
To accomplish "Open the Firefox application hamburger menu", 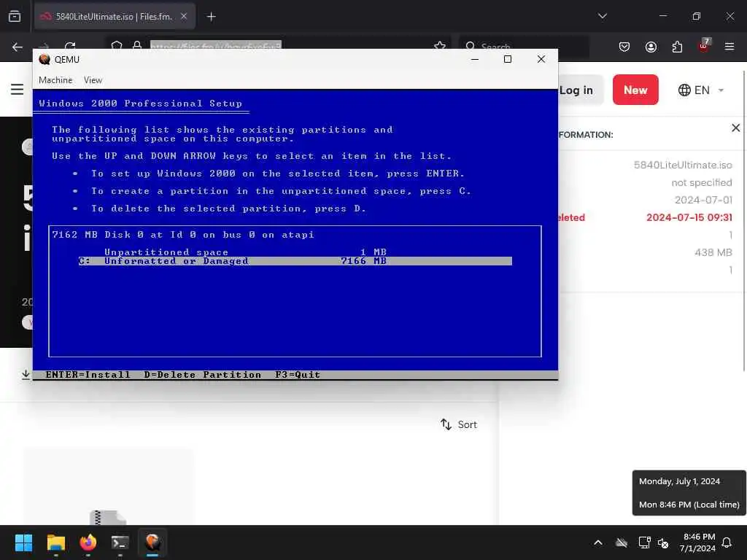I will pyautogui.click(x=729, y=47).
